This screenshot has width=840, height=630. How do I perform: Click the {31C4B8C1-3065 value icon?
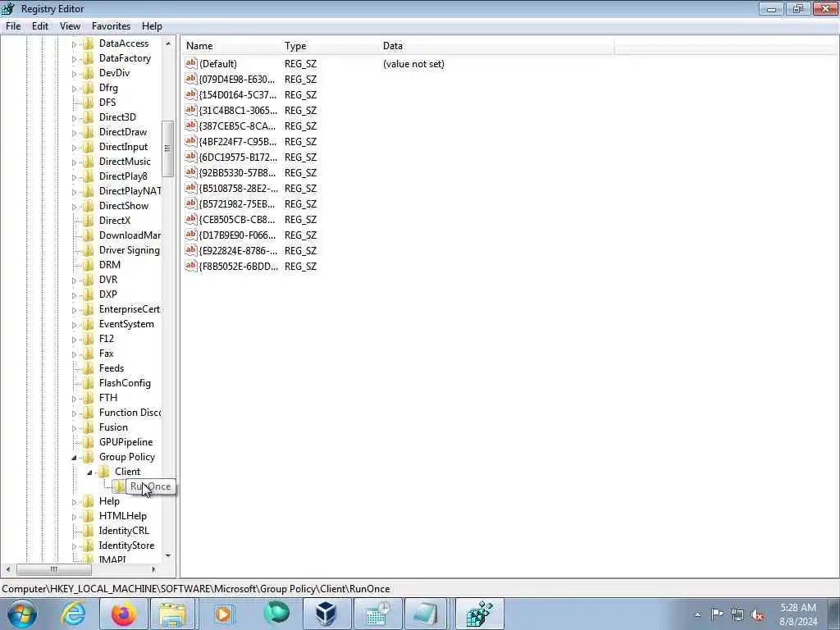[x=190, y=110]
